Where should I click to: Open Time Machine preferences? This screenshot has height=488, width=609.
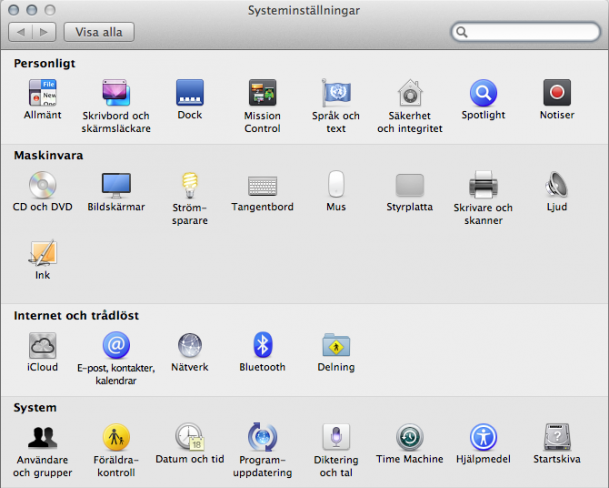coord(410,437)
